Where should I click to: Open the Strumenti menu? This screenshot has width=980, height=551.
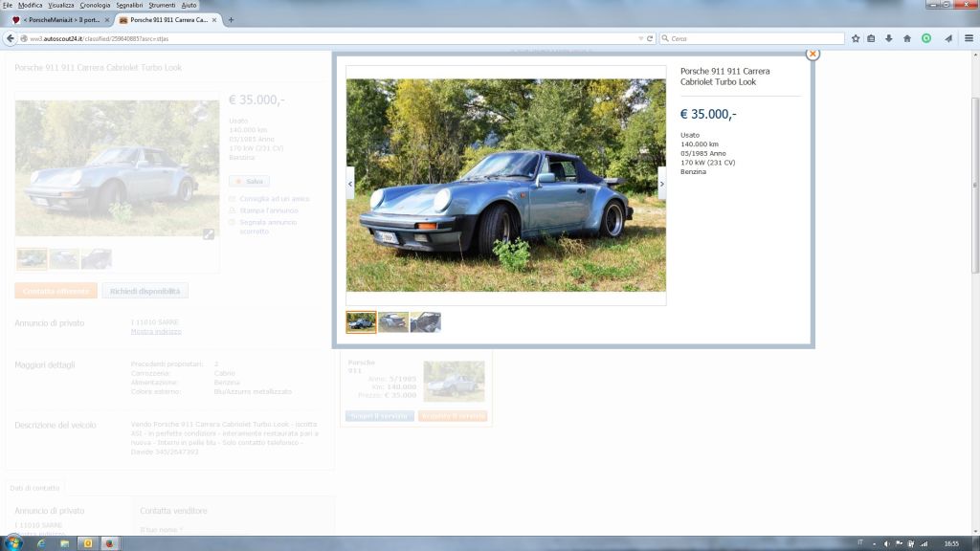(x=162, y=5)
